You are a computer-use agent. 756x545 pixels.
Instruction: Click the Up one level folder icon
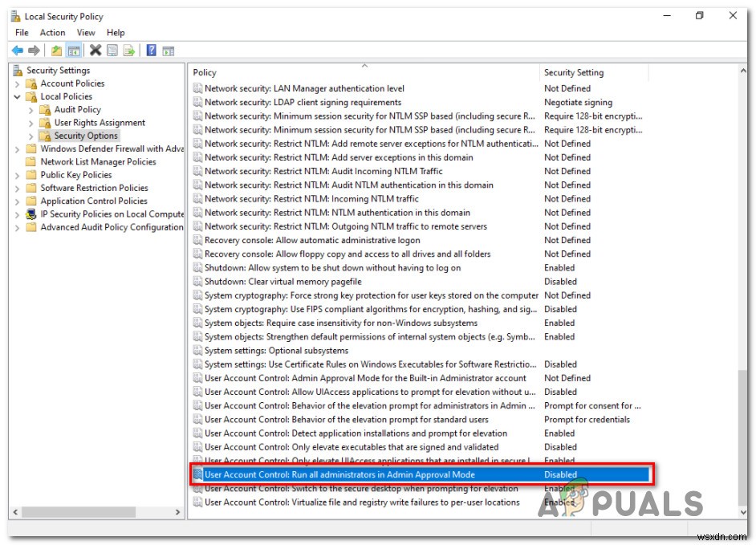(x=56, y=50)
